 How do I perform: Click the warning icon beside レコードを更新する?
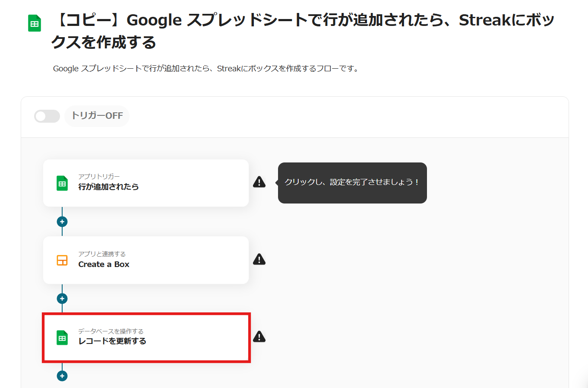259,337
